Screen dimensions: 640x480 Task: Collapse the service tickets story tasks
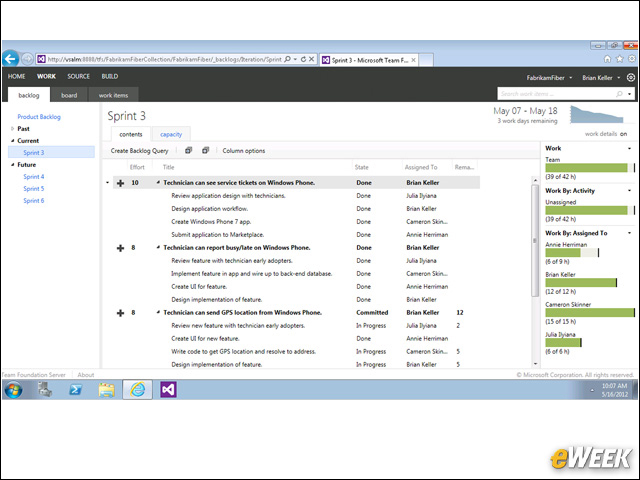[158, 182]
